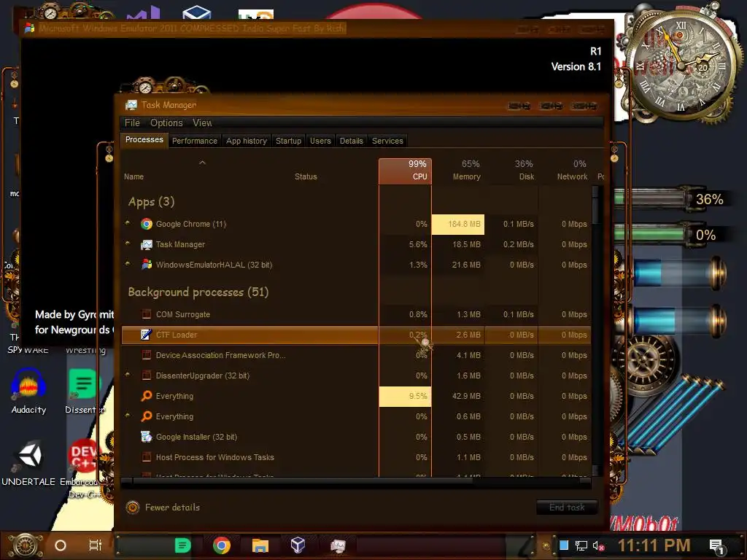747x560 pixels.
Task: Click the taskbar clock showing 11:11 PM
Action: (x=654, y=545)
